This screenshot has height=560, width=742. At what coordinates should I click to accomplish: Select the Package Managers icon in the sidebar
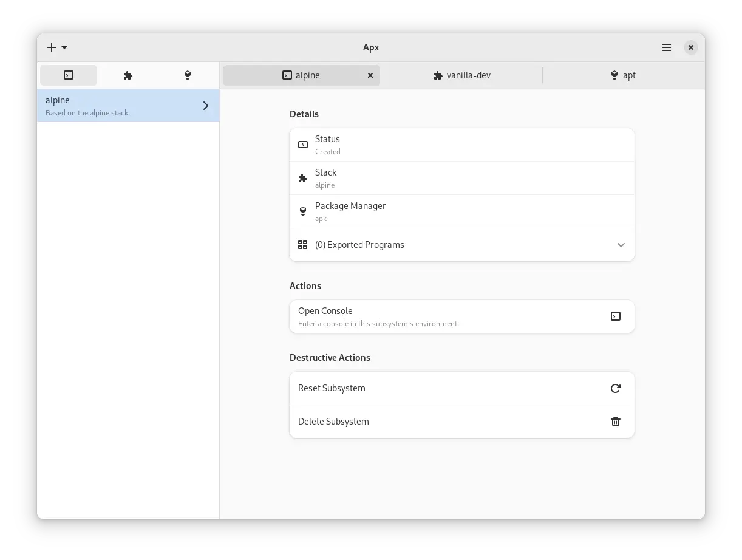click(x=187, y=75)
